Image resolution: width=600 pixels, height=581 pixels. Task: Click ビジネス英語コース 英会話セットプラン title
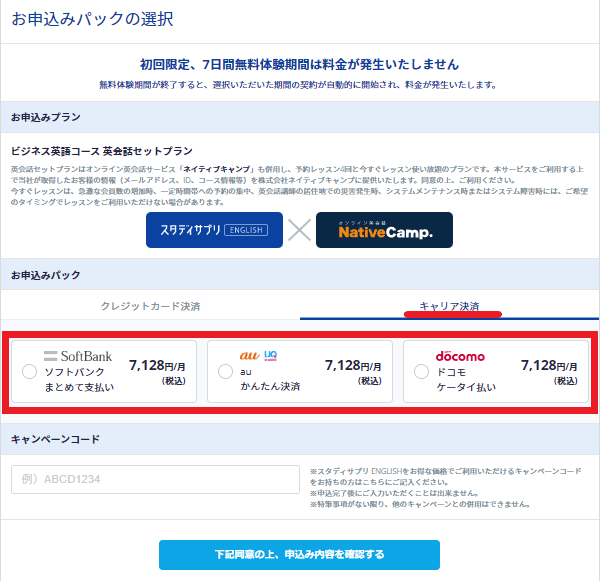pos(101,151)
